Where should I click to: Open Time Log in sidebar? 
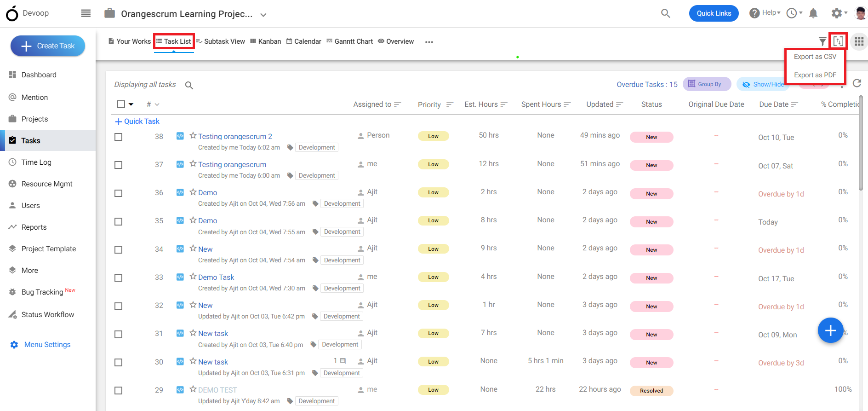point(36,162)
